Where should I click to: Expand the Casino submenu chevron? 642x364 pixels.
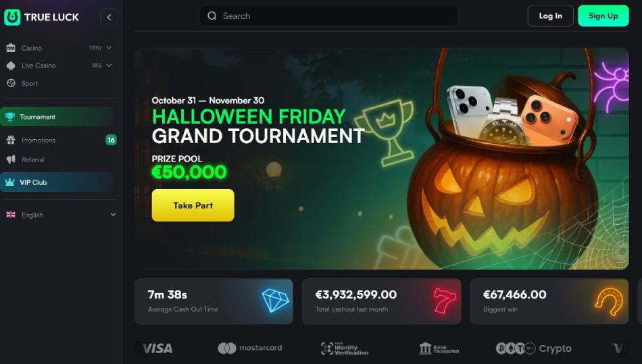pyautogui.click(x=109, y=48)
